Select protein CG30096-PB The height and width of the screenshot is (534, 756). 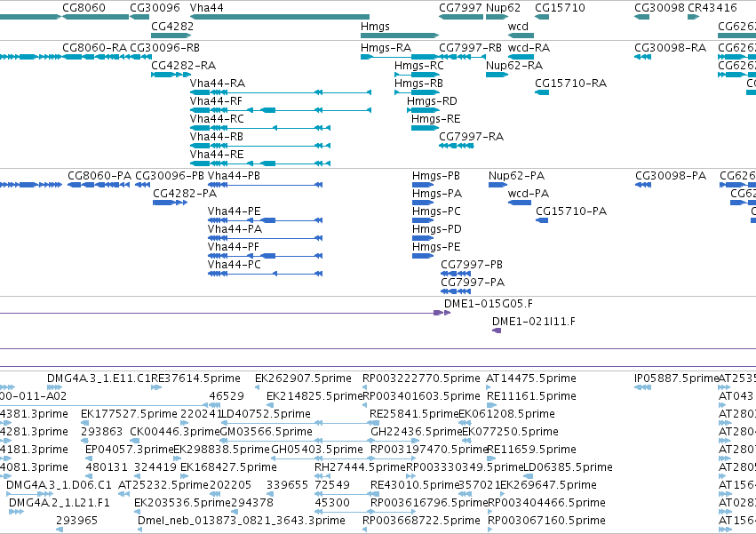point(170,176)
